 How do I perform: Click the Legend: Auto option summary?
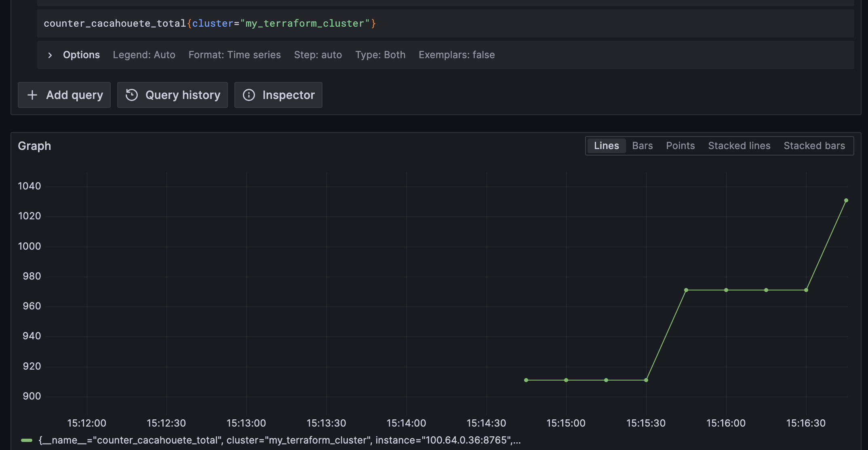click(x=144, y=55)
